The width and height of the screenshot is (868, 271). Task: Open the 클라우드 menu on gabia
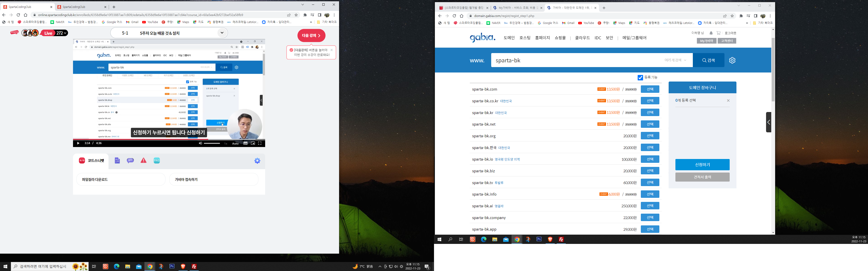click(582, 38)
